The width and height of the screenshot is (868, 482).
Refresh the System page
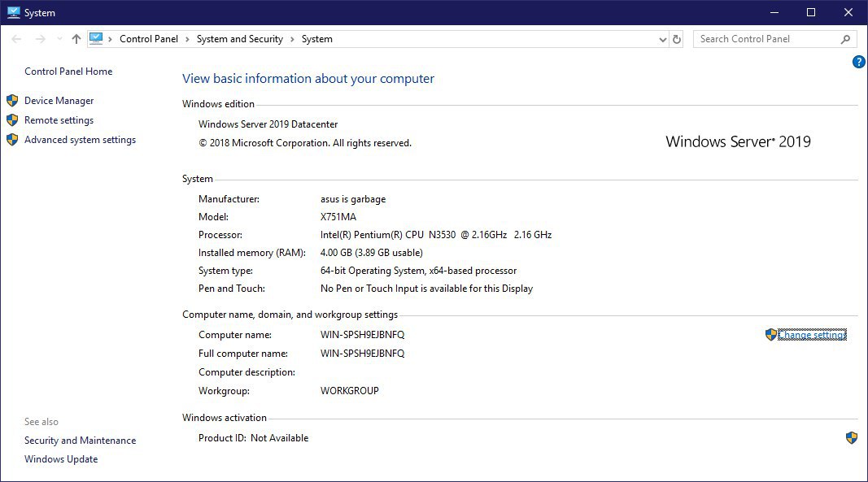[677, 39]
